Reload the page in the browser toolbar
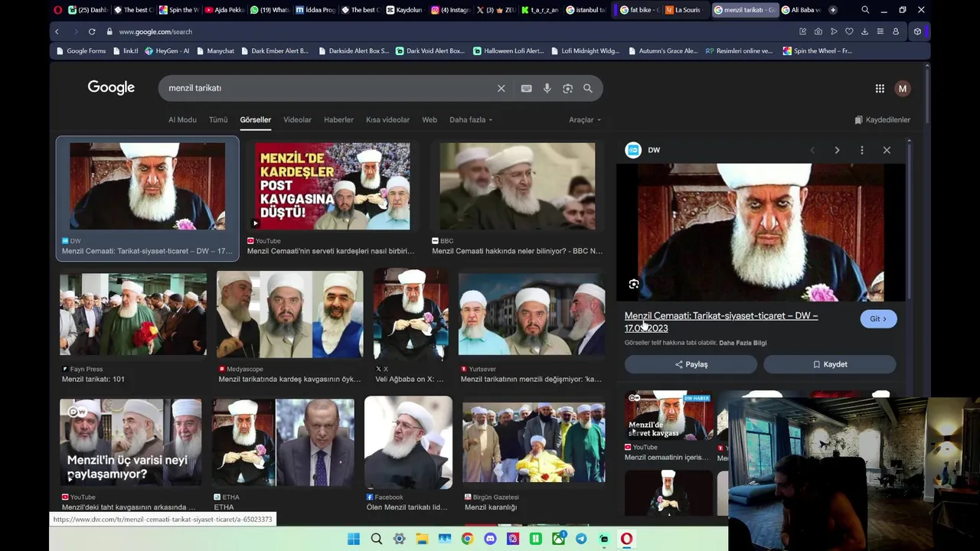Viewport: 980px width, 551px height. coord(92,31)
